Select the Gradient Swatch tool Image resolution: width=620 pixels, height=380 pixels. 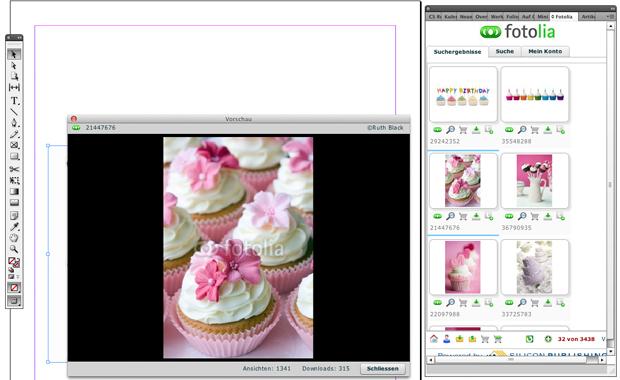(14, 191)
